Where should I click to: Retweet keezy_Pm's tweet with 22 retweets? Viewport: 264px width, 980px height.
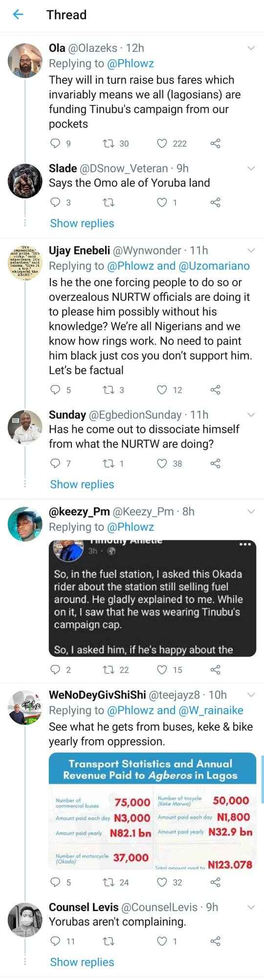(109, 670)
